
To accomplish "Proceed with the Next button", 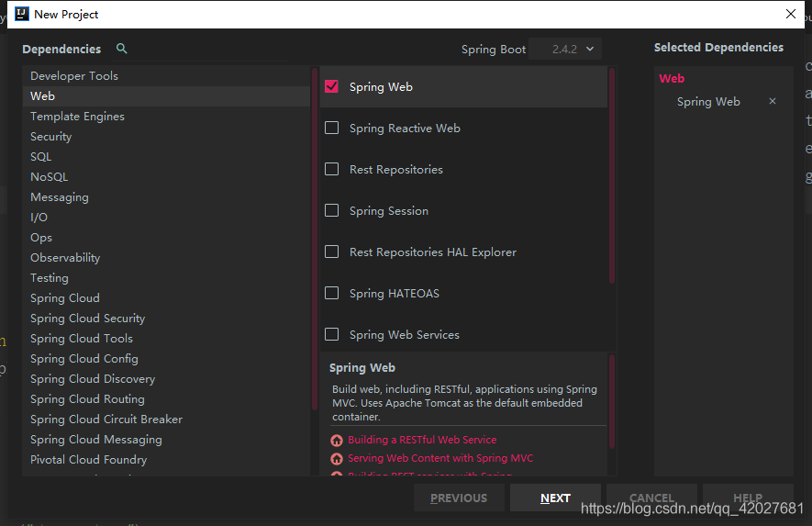I will pos(555,498).
